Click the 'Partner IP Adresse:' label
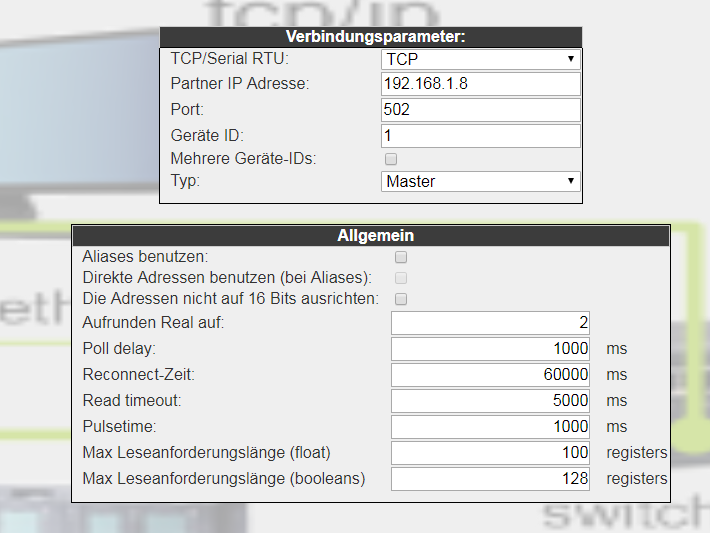The height and width of the screenshot is (533, 710). click(x=240, y=83)
